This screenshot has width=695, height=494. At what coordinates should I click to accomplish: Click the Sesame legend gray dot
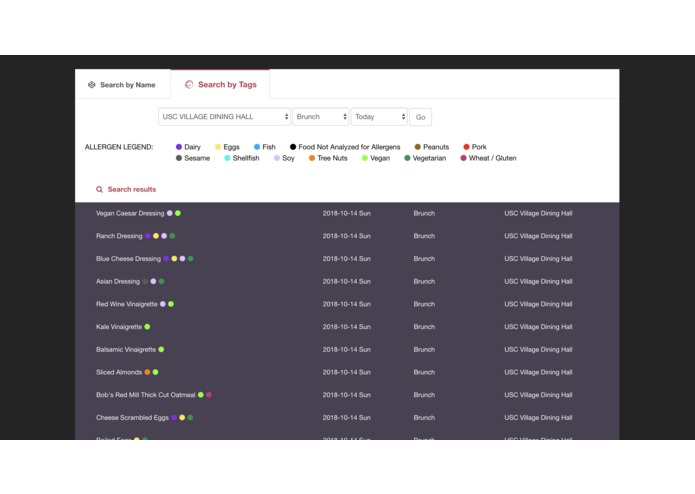179,158
